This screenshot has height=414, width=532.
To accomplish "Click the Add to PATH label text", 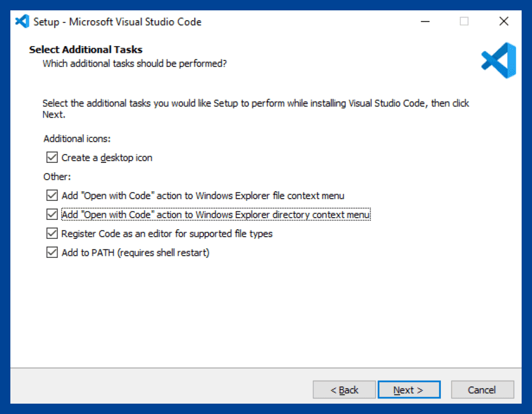I will click(x=135, y=252).
